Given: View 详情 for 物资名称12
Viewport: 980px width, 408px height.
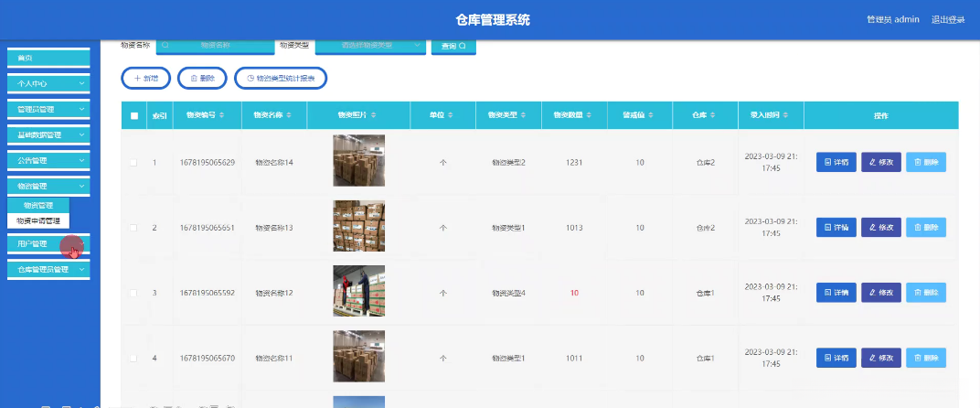Looking at the screenshot, I should (x=836, y=292).
